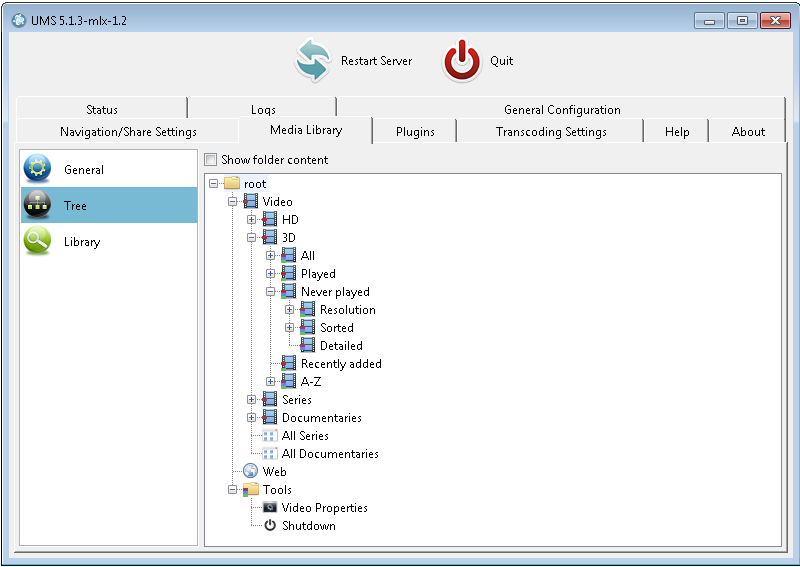Select the Library magnifier icon in sidebar

click(37, 241)
